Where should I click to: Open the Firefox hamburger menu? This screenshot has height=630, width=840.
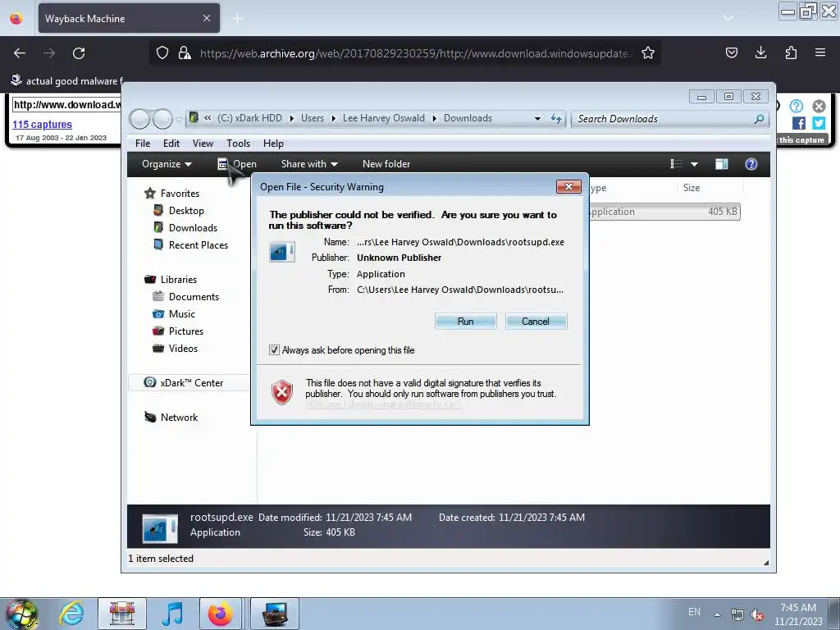pos(820,52)
